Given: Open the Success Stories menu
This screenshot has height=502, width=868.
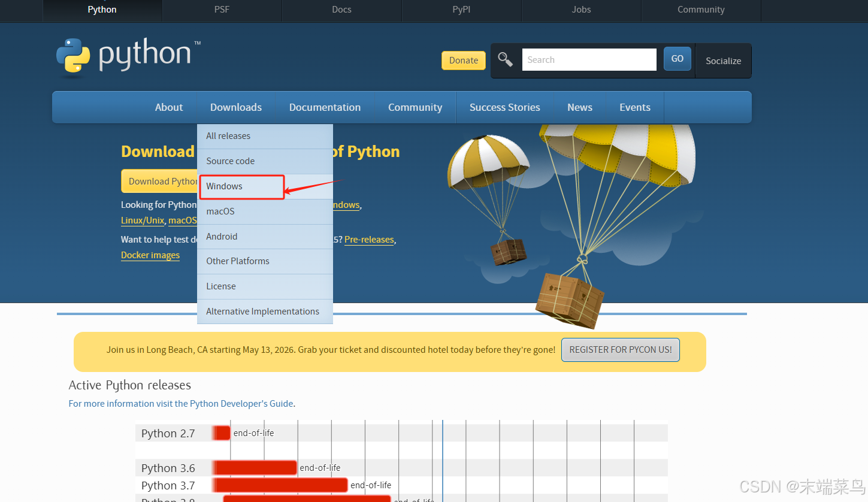Looking at the screenshot, I should tap(505, 107).
